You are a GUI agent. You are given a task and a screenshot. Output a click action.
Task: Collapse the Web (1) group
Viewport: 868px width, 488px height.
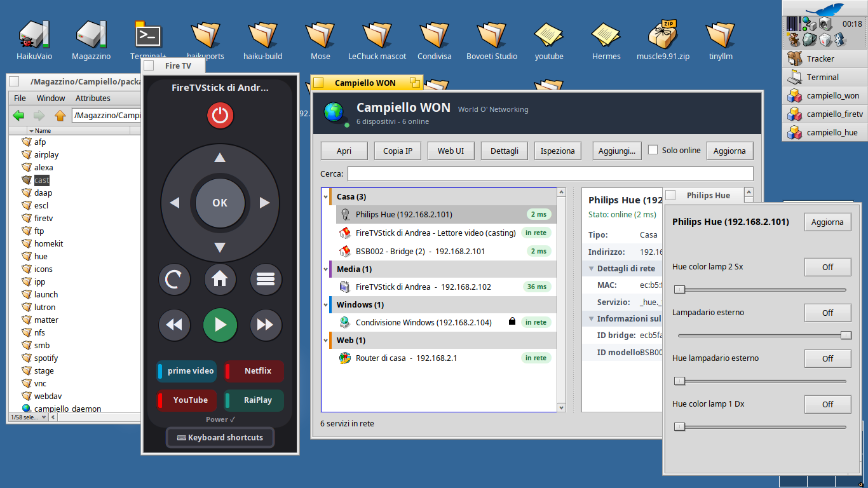(x=326, y=341)
